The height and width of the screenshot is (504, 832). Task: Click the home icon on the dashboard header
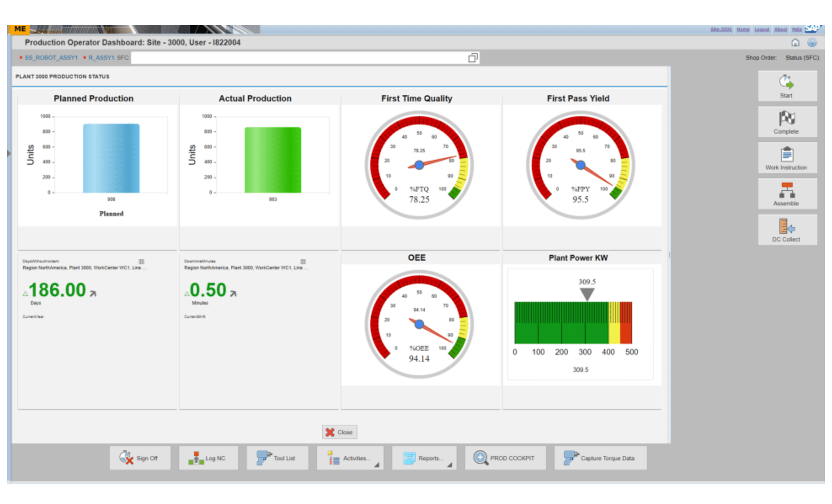795,42
